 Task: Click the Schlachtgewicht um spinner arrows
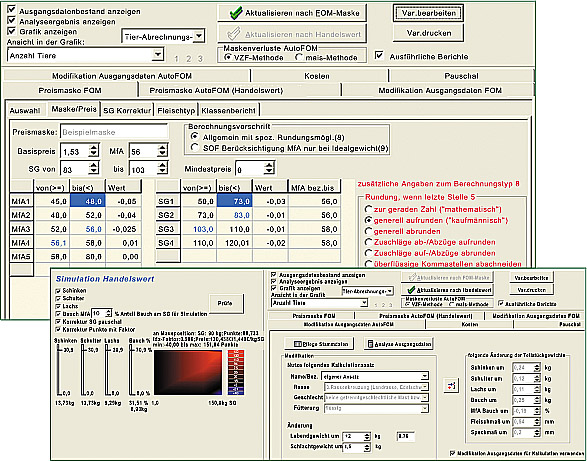367,447
